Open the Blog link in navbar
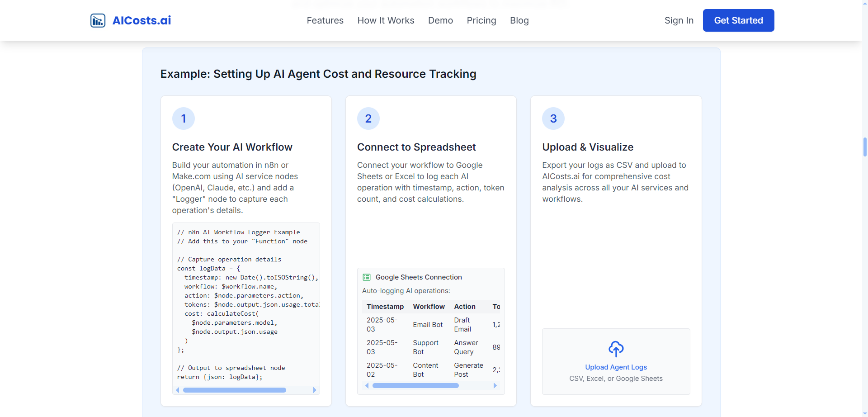 (x=519, y=20)
